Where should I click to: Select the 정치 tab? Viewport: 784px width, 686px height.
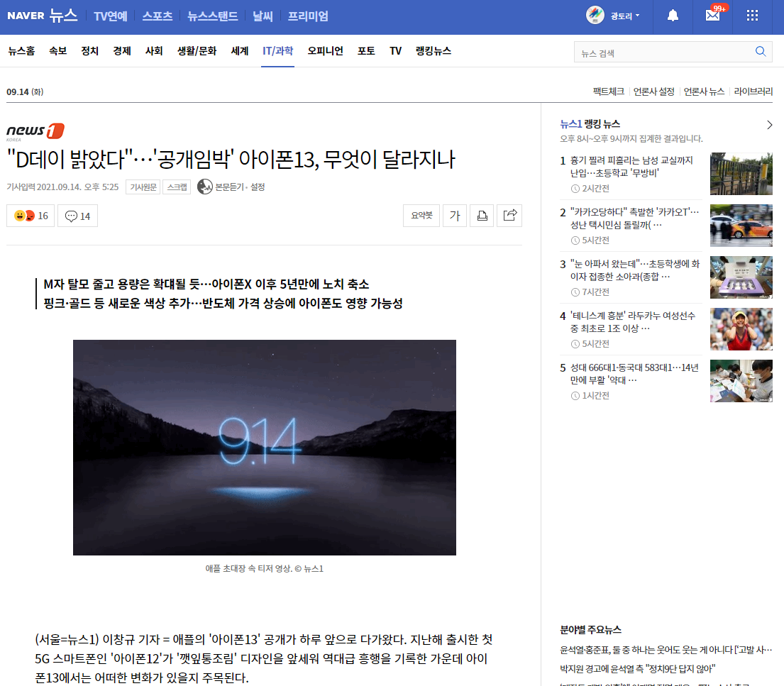coord(90,51)
